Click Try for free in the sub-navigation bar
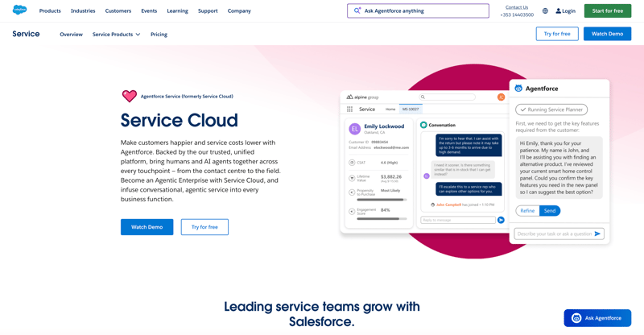Viewport: 644px width, 335px height. 557,34
